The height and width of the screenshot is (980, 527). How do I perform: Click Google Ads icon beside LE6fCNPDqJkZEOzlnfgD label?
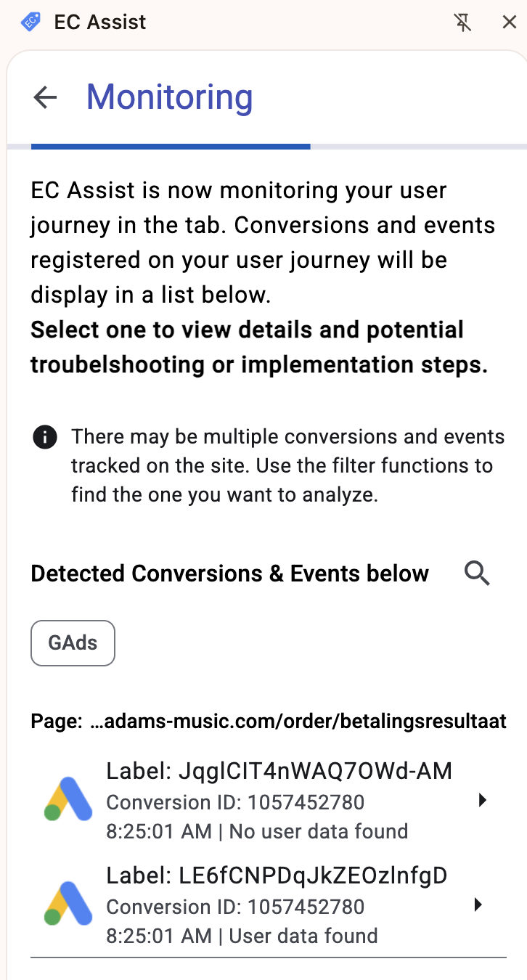(68, 905)
